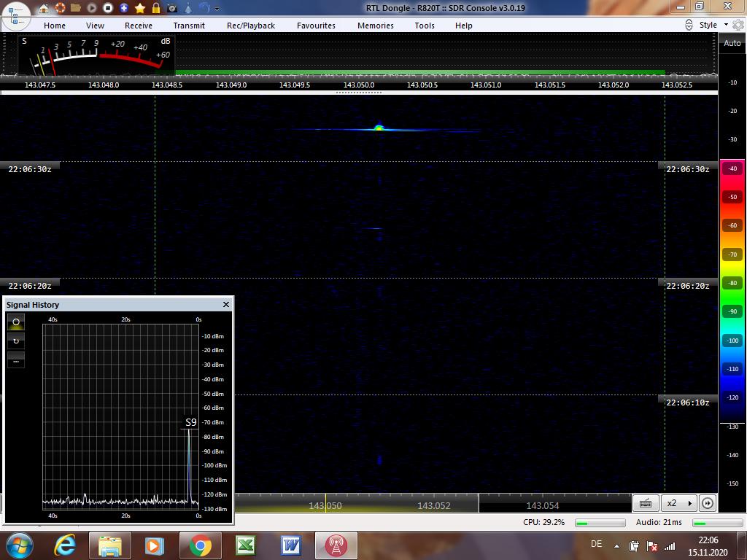Screen dimensions: 747x560
Task: Open the Favourites ribbon tab
Action: (317, 26)
